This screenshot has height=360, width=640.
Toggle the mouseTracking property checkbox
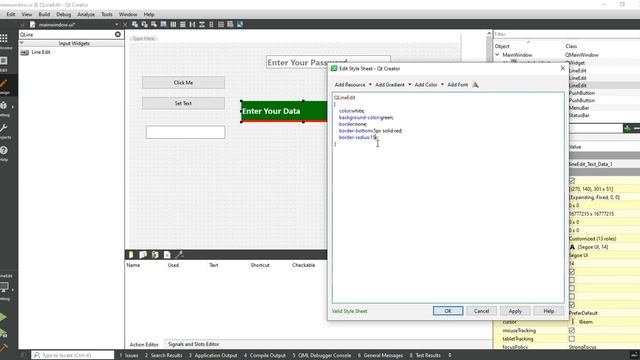click(x=572, y=330)
